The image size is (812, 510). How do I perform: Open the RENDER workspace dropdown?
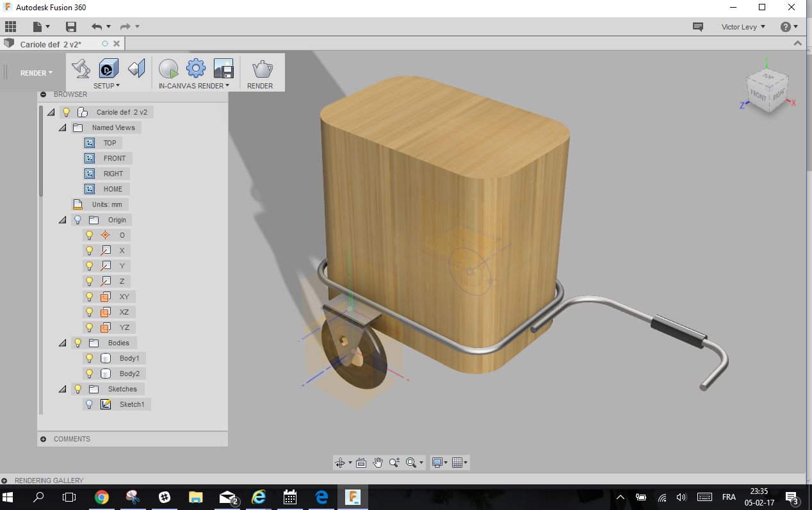coord(37,72)
